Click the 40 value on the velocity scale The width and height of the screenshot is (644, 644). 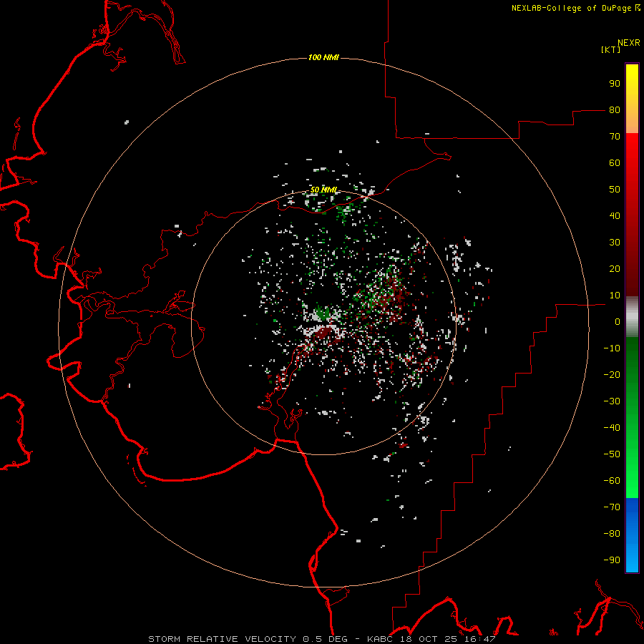(615, 215)
